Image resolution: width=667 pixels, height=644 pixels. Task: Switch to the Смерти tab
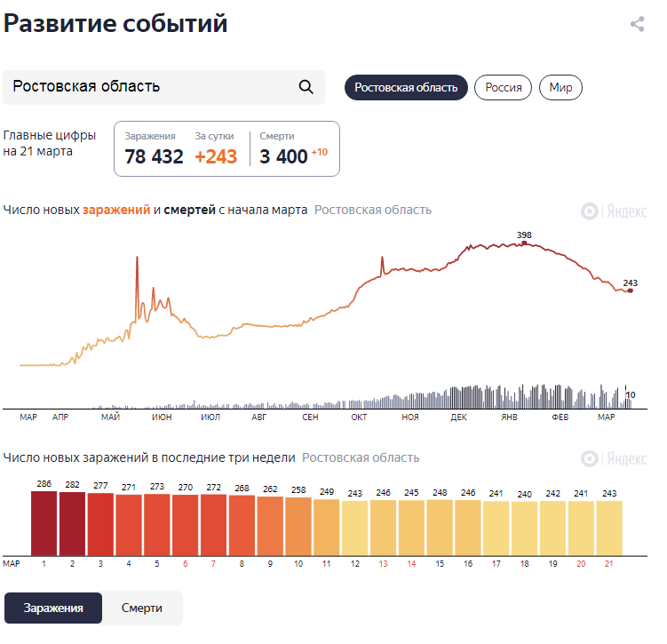(x=141, y=608)
